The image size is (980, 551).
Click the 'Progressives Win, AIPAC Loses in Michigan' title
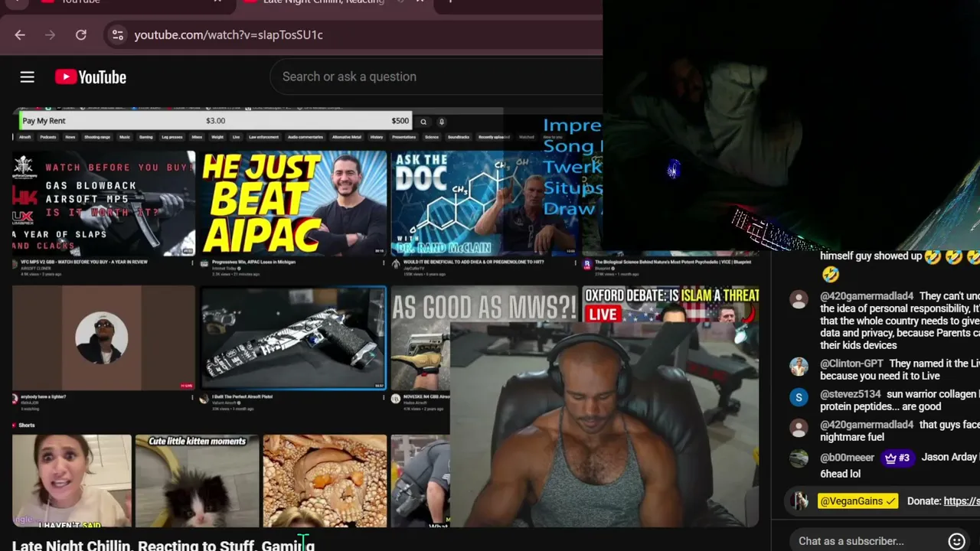[x=253, y=262]
